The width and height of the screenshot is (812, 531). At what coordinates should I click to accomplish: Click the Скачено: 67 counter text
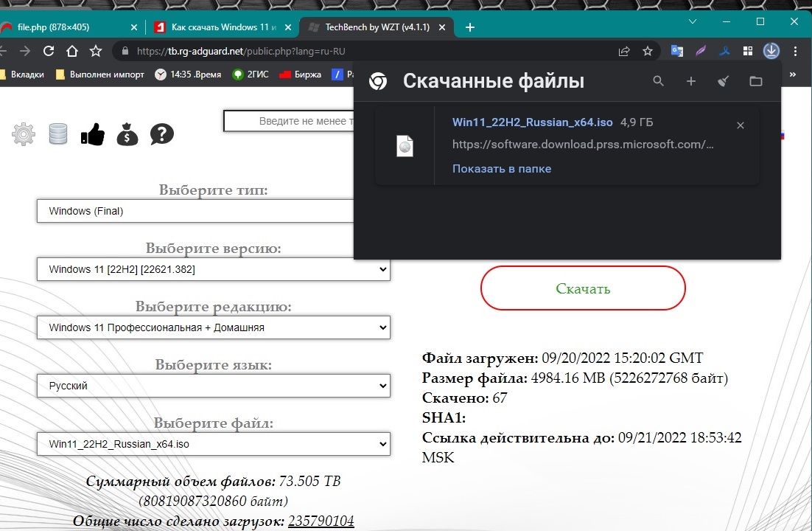pyautogui.click(x=464, y=398)
